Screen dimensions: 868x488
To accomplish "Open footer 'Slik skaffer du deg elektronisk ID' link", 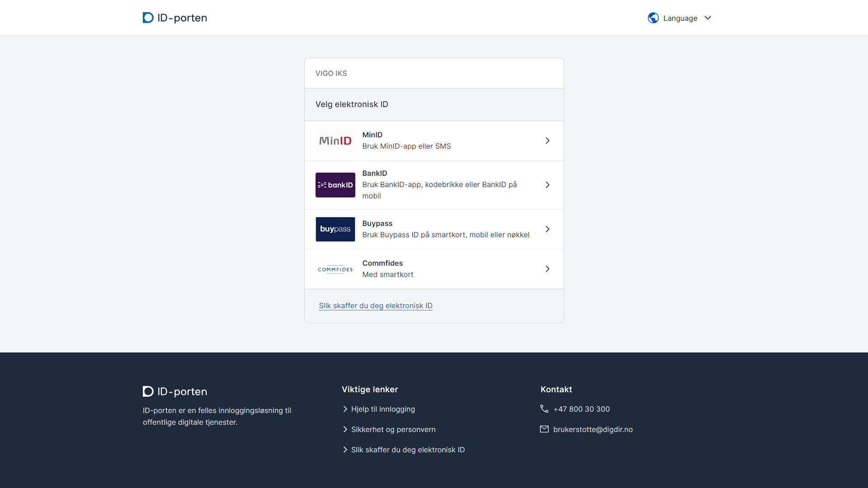I will click(x=407, y=450).
